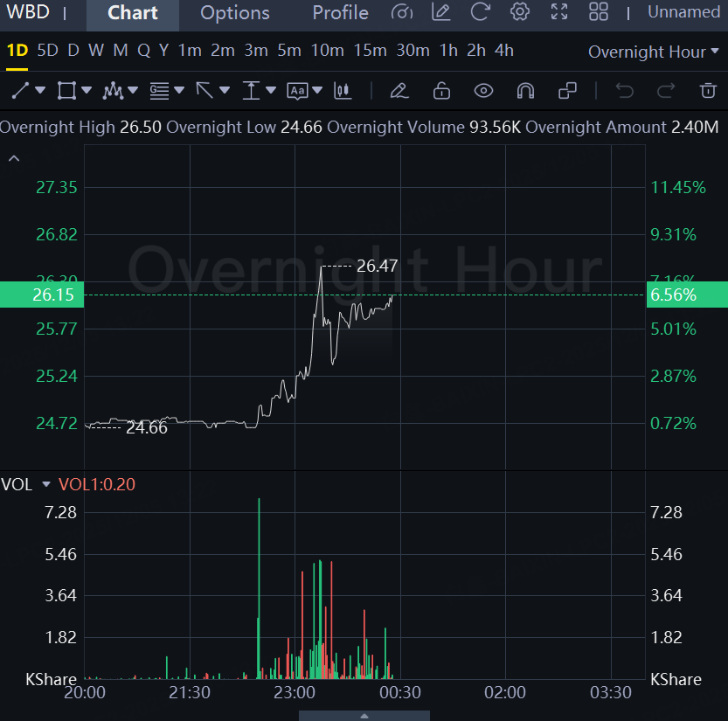The height and width of the screenshot is (721, 728).
Task: Click the Unnamed layout label
Action: (684, 12)
